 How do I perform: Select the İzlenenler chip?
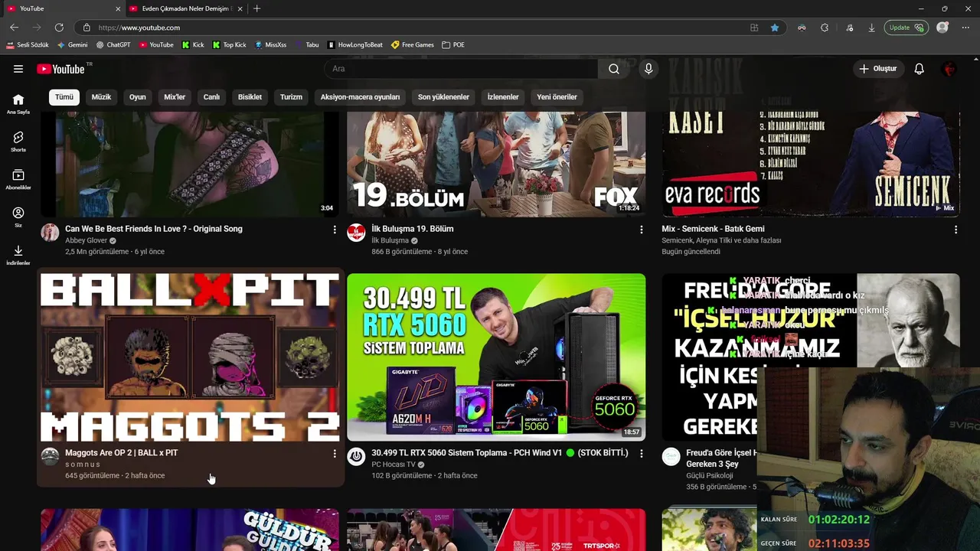503,97
